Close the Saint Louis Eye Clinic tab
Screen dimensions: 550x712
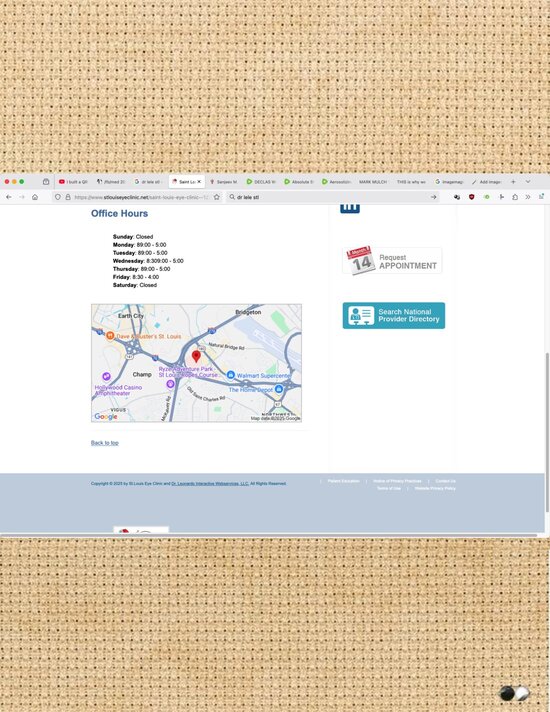tap(199, 182)
